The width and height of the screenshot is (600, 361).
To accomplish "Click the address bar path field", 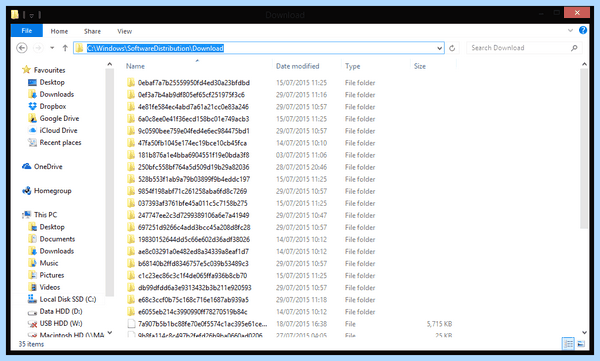I will tap(259, 48).
